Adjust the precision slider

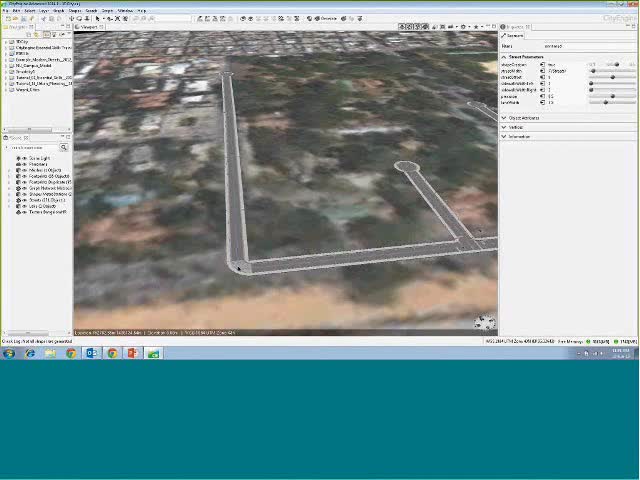612,96
